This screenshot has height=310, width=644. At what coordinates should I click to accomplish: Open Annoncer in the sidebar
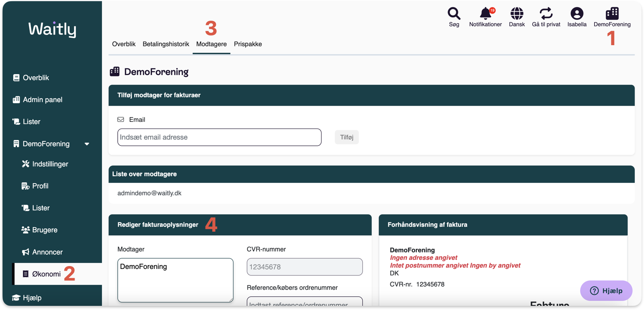47,252
